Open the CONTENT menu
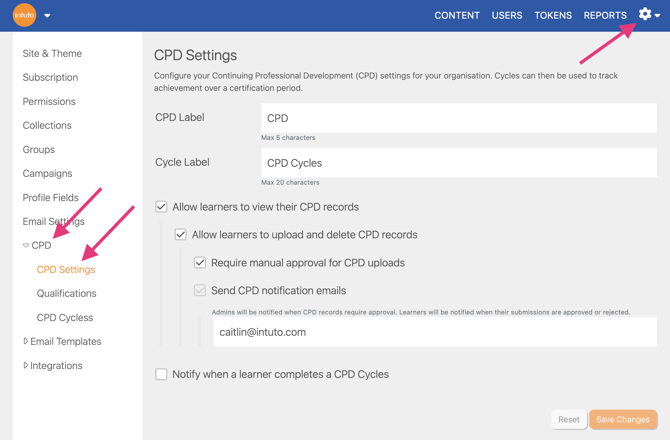This screenshot has width=670, height=440. pyautogui.click(x=457, y=16)
